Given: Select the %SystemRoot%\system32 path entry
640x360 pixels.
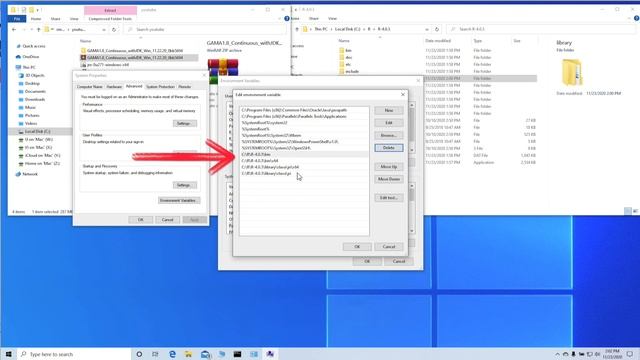Looking at the screenshot, I should (x=304, y=122).
